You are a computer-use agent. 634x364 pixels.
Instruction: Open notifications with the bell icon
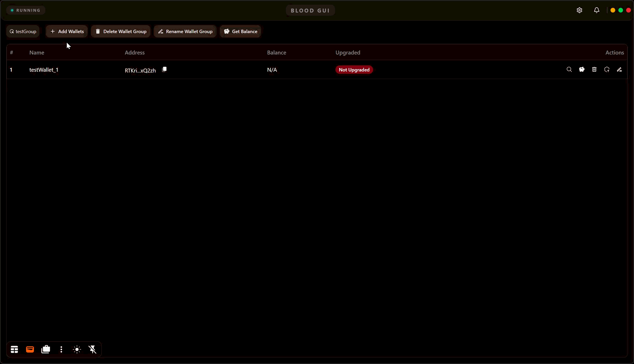(x=596, y=10)
